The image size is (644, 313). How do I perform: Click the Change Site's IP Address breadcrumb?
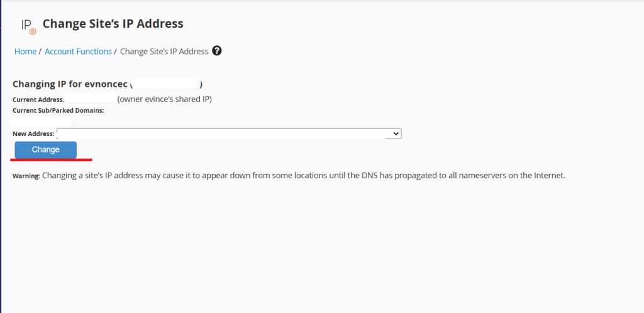pyautogui.click(x=164, y=52)
